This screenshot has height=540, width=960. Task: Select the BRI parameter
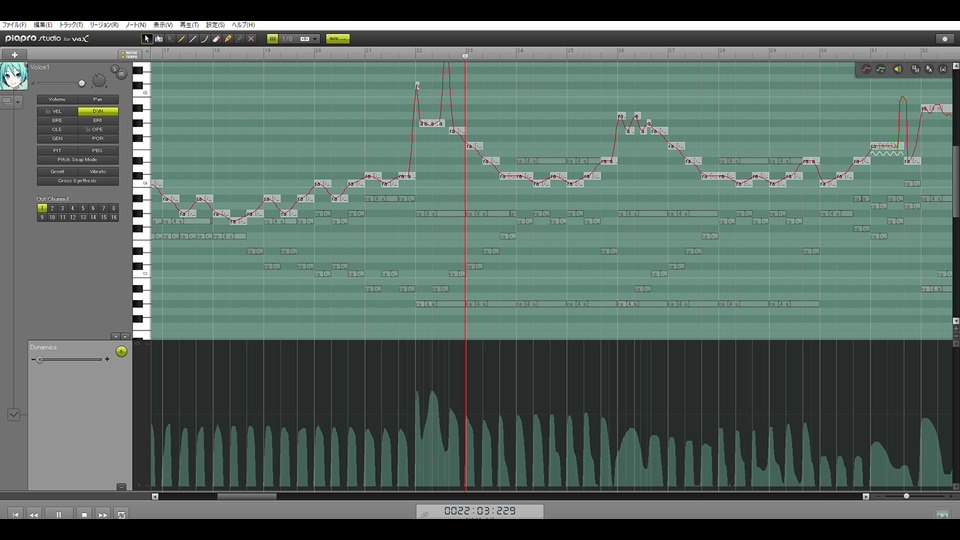point(98,121)
